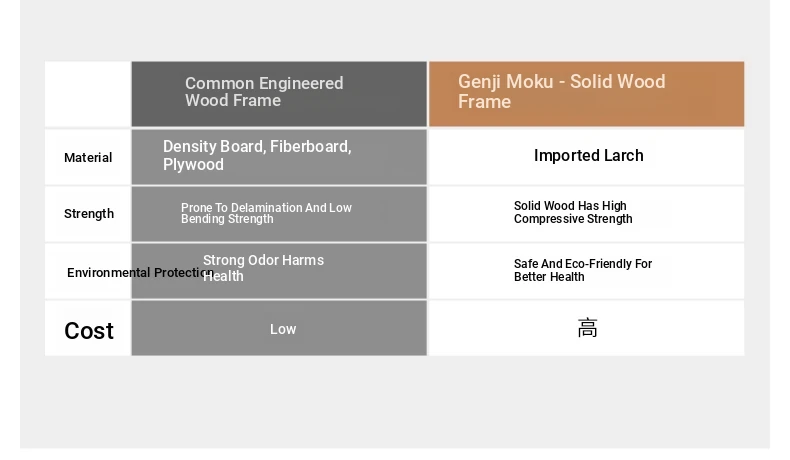Click the Density Board, Fiberboard, Plywood cell
The height and width of the screenshot is (460, 790).
(x=279, y=157)
